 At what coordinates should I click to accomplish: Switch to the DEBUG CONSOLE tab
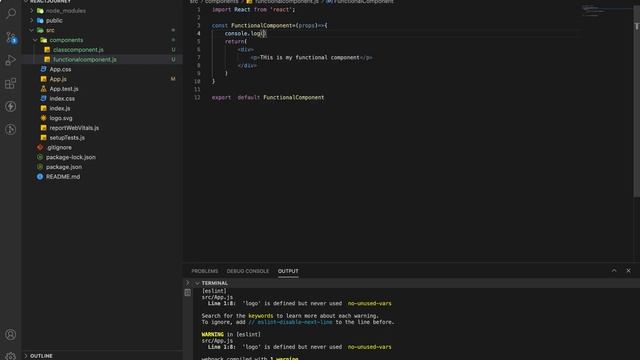(x=248, y=271)
